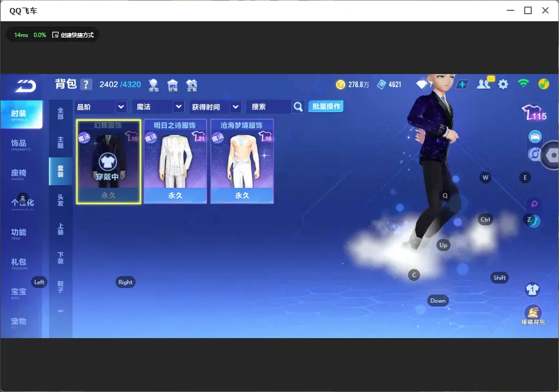This screenshot has width=559, height=392.
Task: Open the 臻藏背包 treasure backpack icon
Action: [x=533, y=315]
